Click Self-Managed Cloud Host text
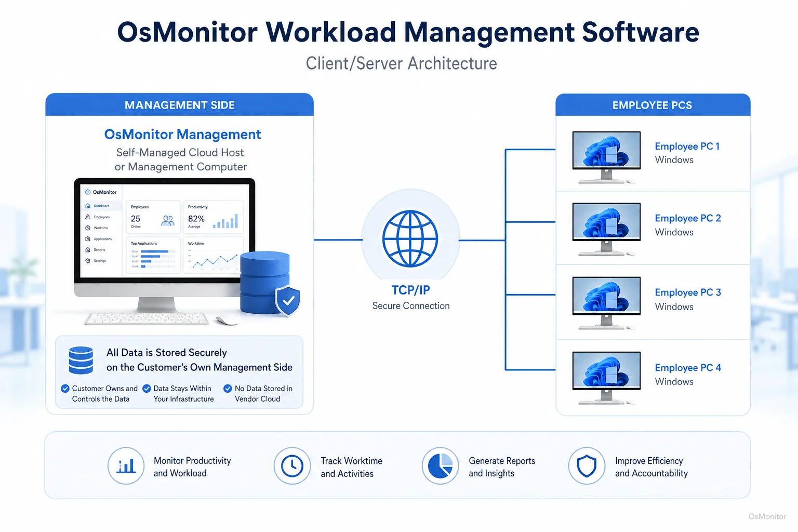The height and width of the screenshot is (532, 798). click(180, 153)
